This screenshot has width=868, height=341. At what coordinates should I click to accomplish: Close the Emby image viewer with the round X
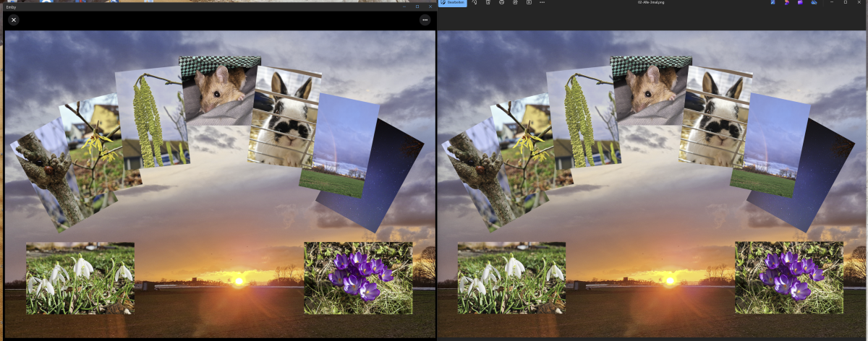pos(13,20)
